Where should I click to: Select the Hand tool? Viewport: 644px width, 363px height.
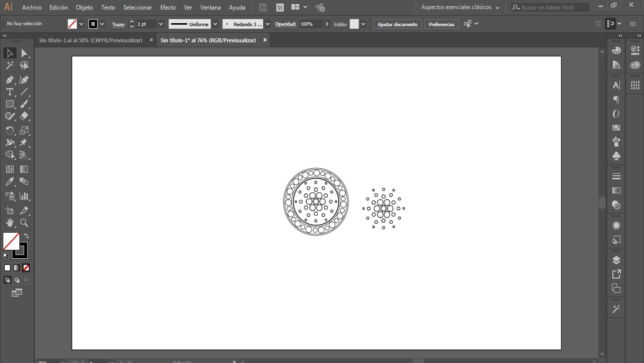coord(10,223)
